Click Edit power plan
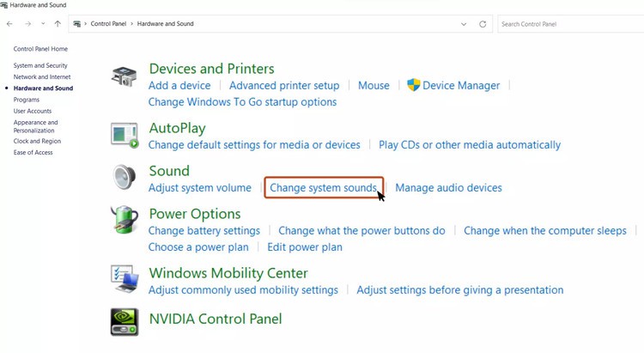Screen dimensions: 644x353 click(305, 247)
